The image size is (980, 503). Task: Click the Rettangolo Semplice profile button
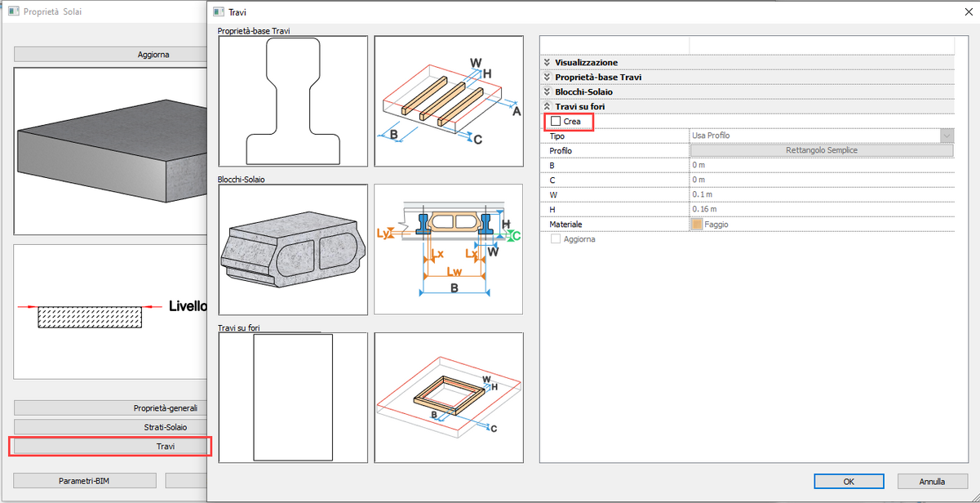(822, 151)
